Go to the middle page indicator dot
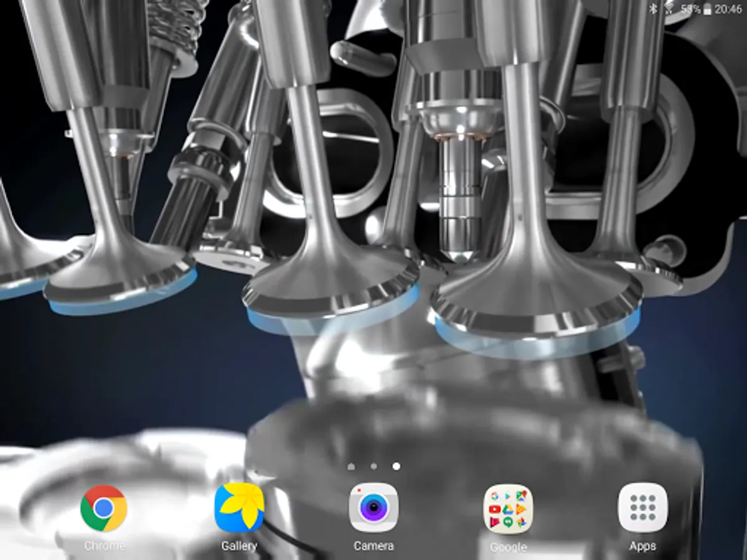The image size is (747, 560). (x=374, y=466)
